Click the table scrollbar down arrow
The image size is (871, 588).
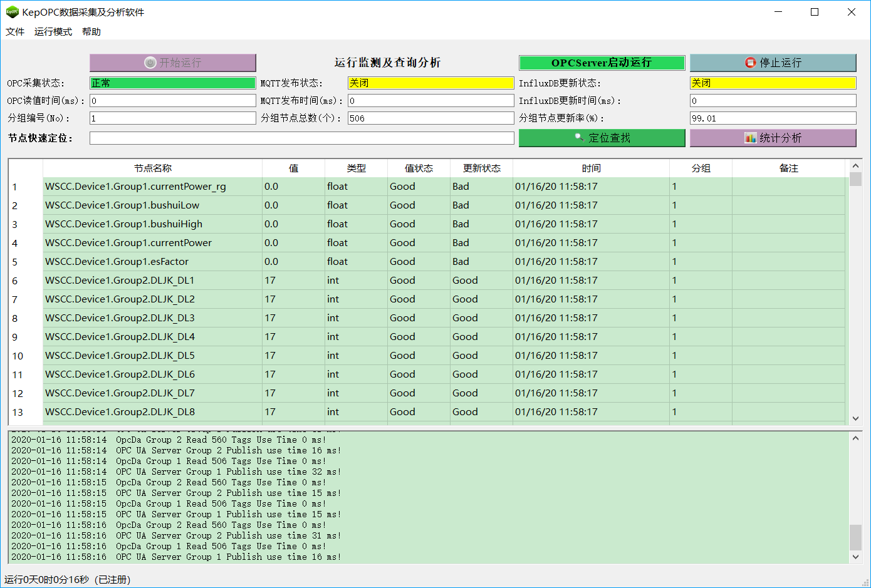[855, 418]
